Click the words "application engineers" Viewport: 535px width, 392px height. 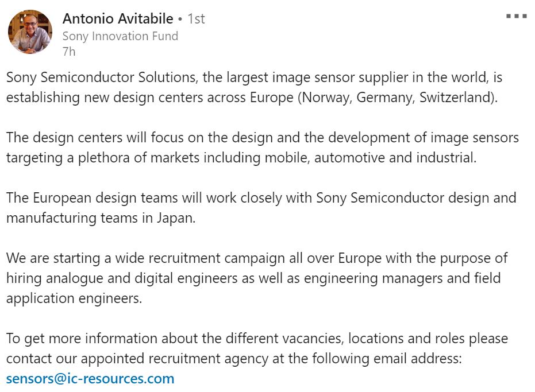coord(74,298)
